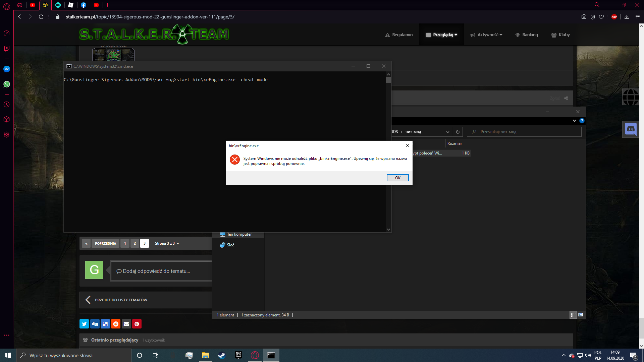Share the topic via the Pinterest icon
Screen dimensions: 644x362
(137, 324)
